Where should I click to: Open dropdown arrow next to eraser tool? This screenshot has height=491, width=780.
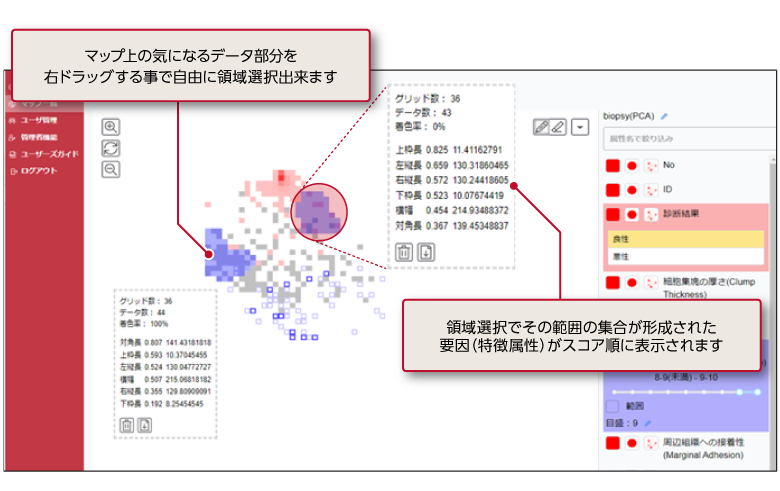580,127
